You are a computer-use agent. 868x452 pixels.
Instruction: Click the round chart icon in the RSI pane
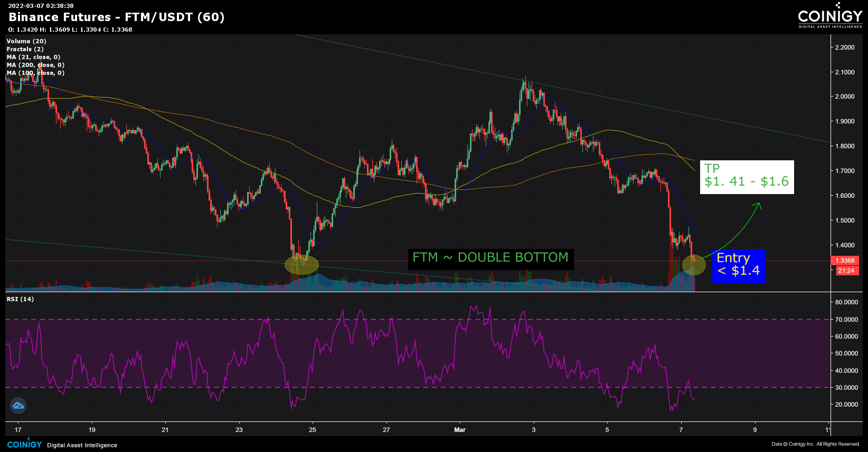18,406
